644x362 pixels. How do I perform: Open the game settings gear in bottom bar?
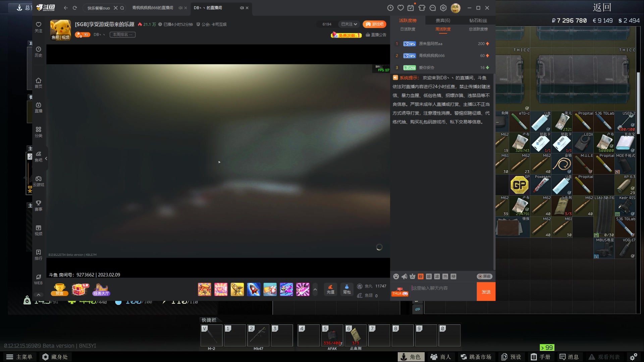click(633, 357)
